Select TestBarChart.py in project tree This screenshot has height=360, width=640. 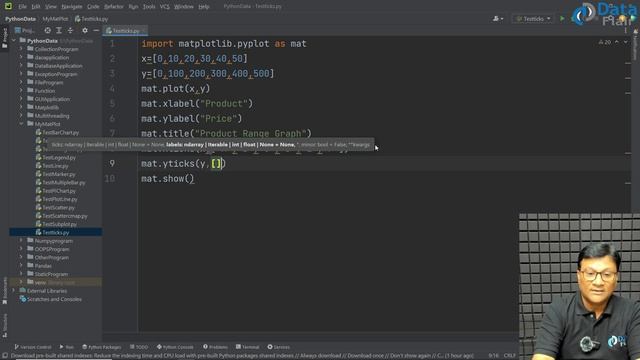pos(57,133)
